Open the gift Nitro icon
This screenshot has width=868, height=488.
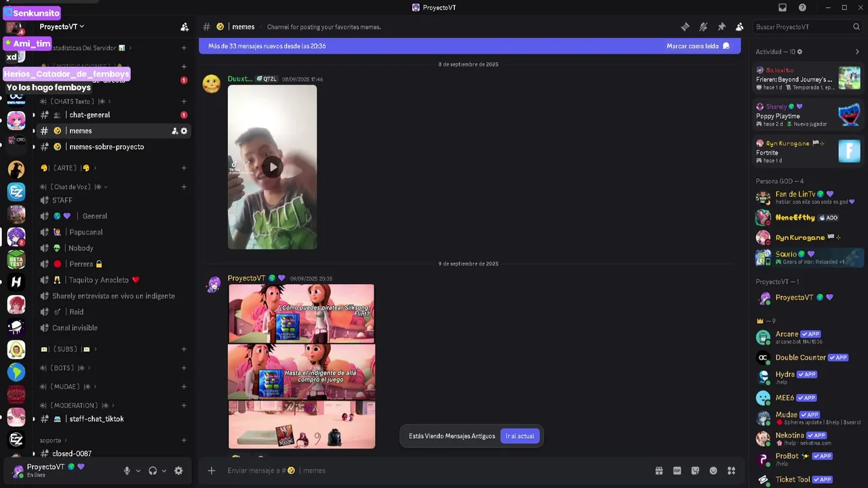658,470
